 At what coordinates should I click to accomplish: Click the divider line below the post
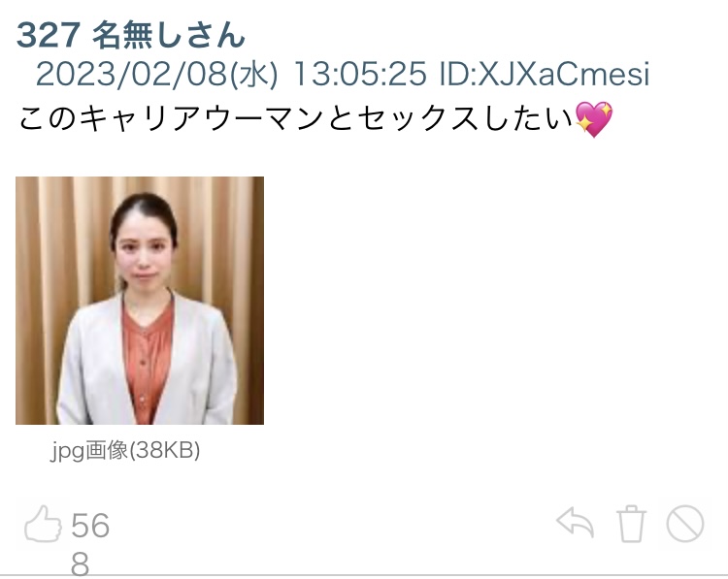[364, 576]
